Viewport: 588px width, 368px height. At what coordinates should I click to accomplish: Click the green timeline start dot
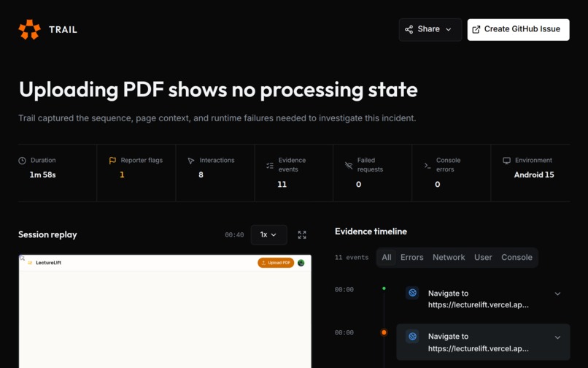pos(384,288)
